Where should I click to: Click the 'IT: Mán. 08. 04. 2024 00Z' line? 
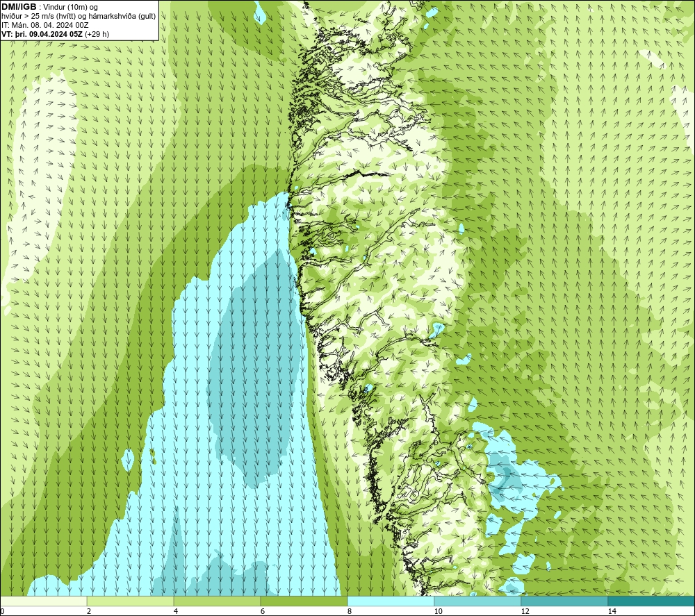(44, 25)
